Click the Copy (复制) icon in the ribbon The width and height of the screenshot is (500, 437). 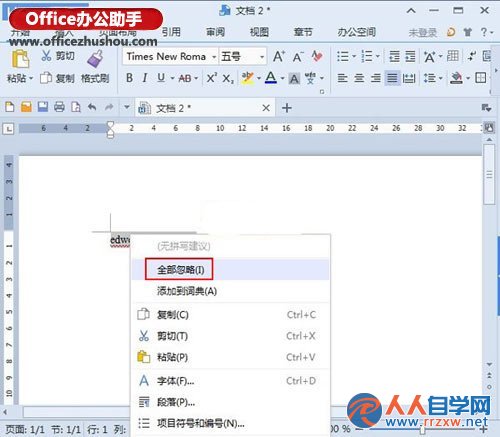[46, 78]
